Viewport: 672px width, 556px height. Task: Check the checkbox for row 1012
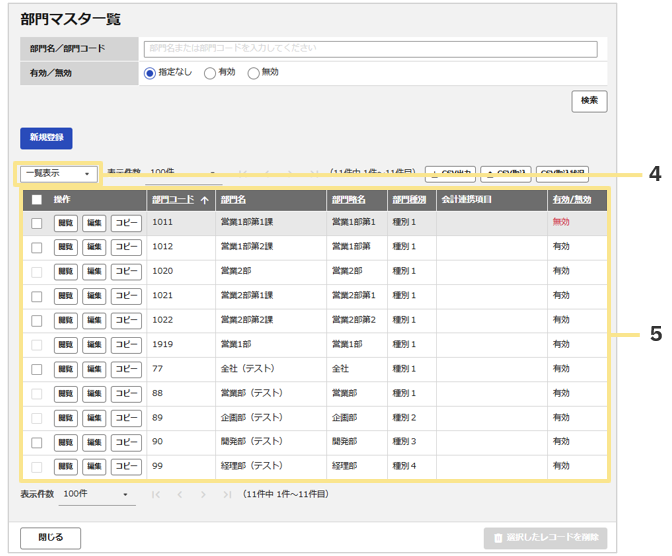pos(37,248)
